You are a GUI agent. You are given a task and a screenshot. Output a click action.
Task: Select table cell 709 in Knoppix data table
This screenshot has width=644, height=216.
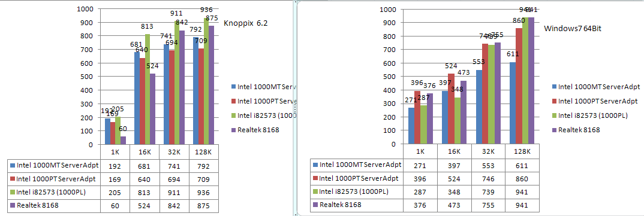click(204, 179)
